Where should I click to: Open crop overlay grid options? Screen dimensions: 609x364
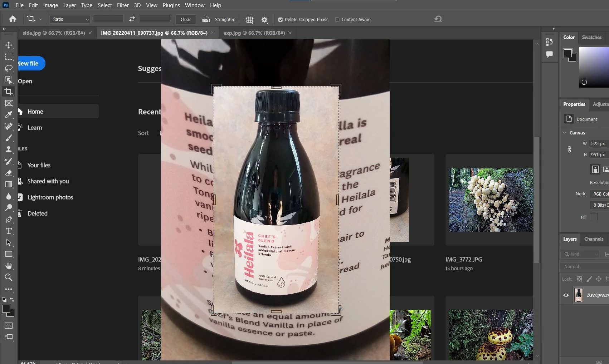click(249, 20)
